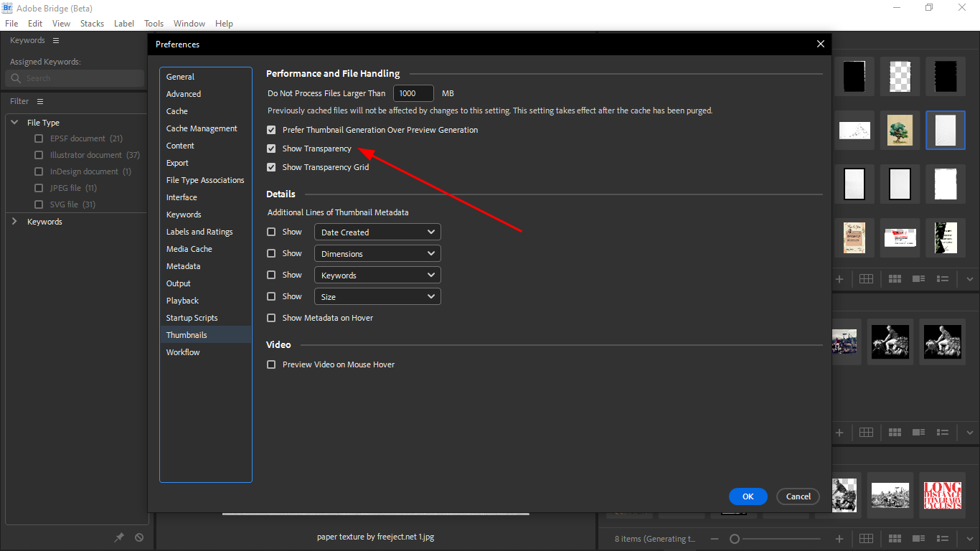980x551 pixels.
Task: Switch to thumbnail view using its icon
Action: click(895, 538)
